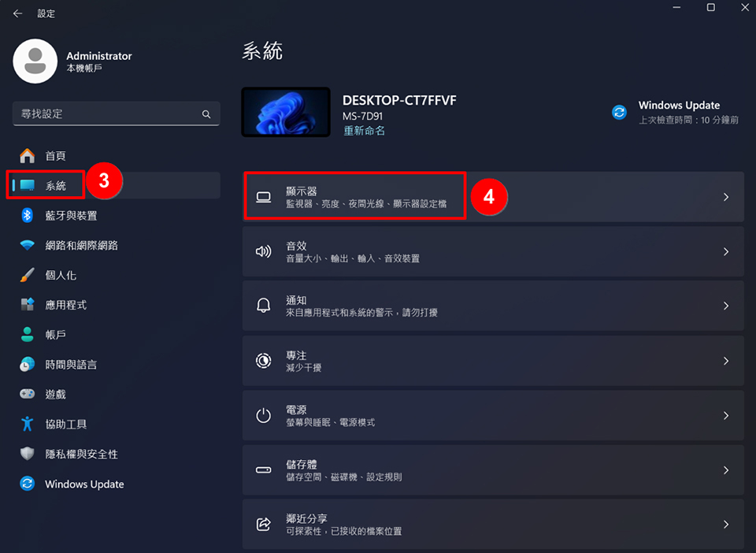Click the speaker icon in 音效 row

click(263, 251)
